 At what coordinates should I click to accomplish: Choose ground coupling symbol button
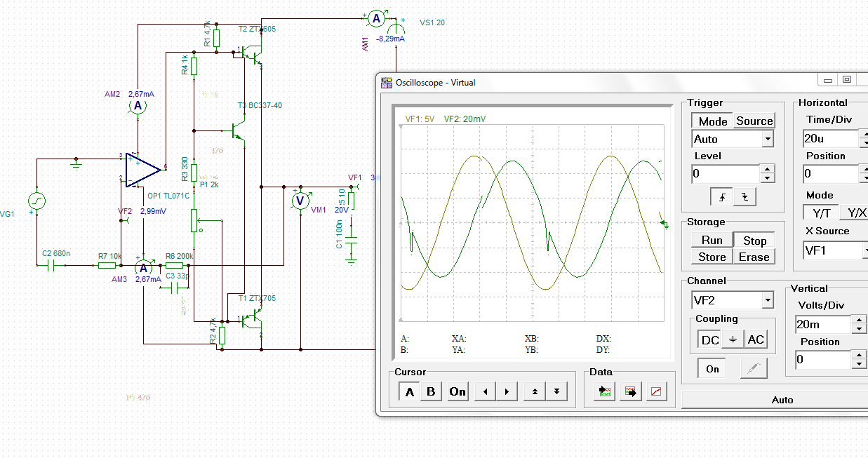coord(733,340)
